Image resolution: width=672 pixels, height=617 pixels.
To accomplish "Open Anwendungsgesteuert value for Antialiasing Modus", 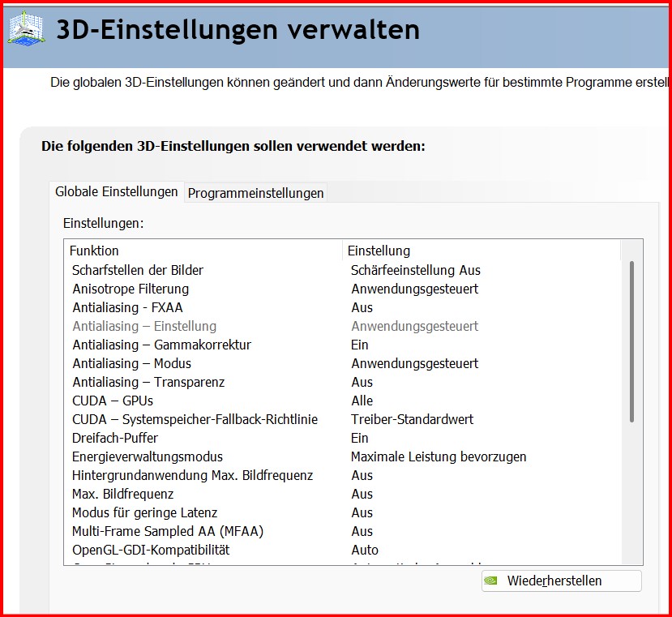I will 415,363.
